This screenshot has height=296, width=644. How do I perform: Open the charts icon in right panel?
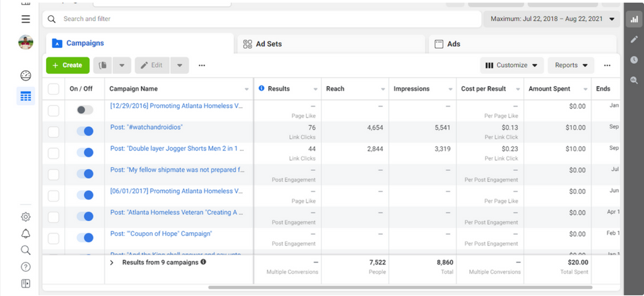pos(634,19)
